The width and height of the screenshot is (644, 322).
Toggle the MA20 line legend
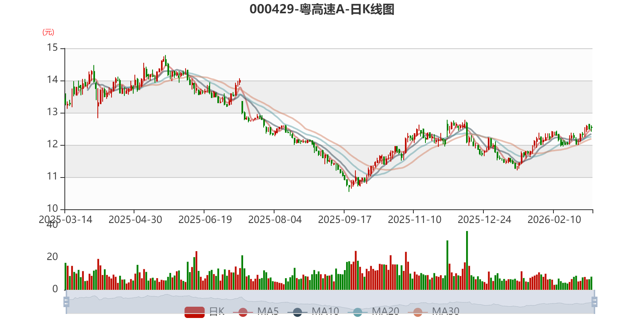coord(374,312)
